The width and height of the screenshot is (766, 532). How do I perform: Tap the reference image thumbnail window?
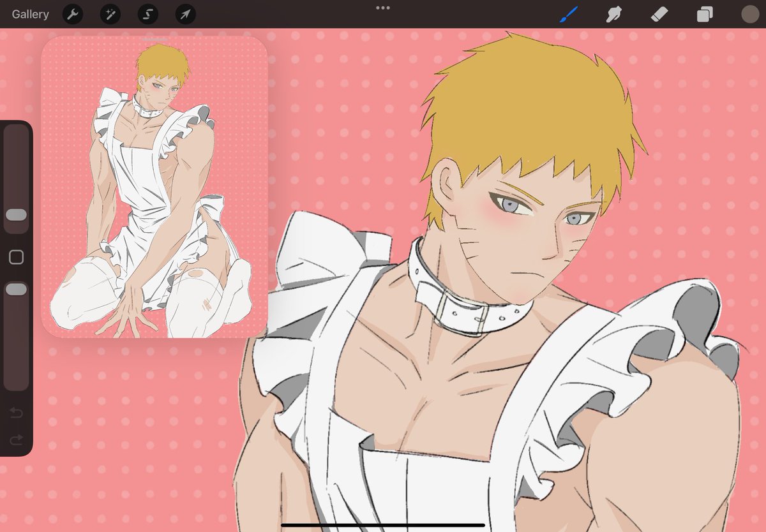[x=154, y=187]
